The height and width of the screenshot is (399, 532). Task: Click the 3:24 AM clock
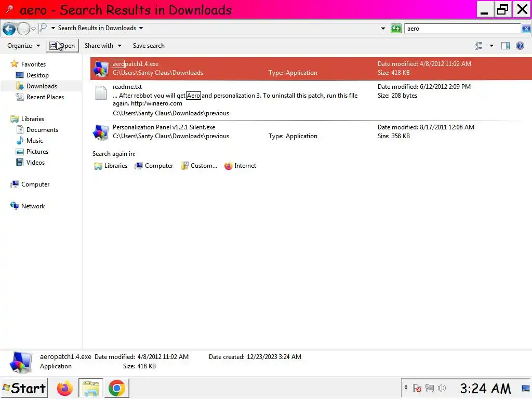[x=485, y=389]
